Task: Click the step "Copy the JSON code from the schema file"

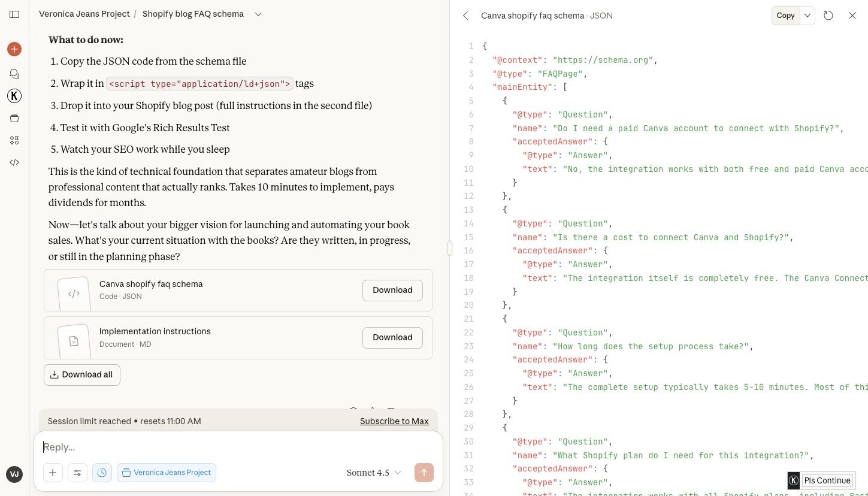Action: pos(153,61)
